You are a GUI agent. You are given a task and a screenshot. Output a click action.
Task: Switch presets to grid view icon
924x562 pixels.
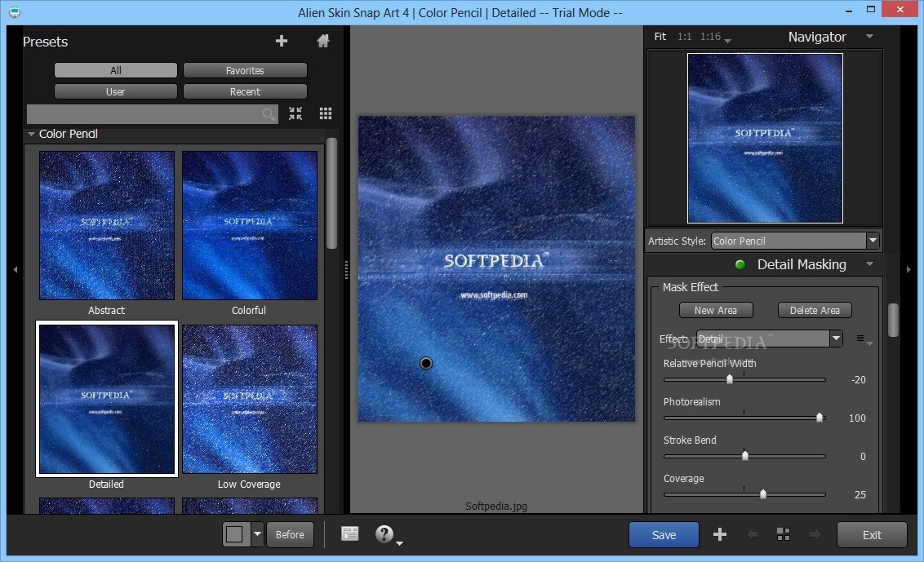pyautogui.click(x=326, y=113)
